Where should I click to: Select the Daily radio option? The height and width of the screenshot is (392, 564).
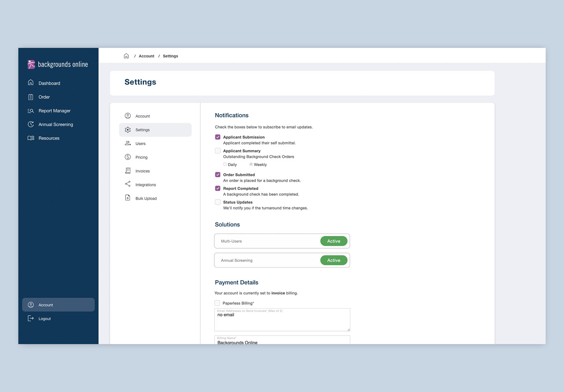click(225, 164)
